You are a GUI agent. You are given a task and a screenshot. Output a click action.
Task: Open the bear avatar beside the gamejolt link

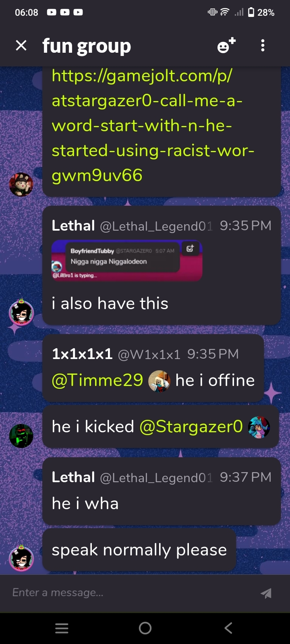(21, 184)
